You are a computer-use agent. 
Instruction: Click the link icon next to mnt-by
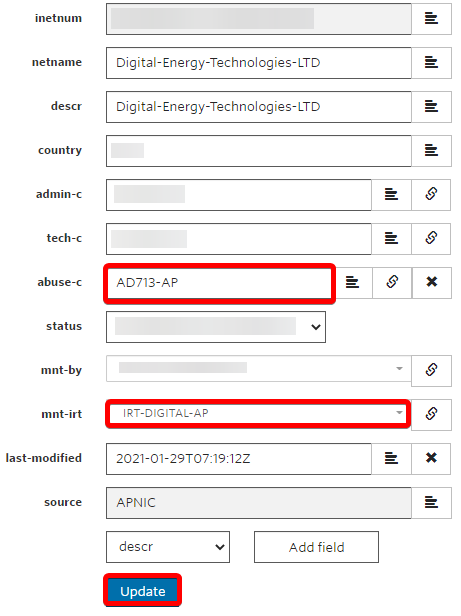[431, 370]
